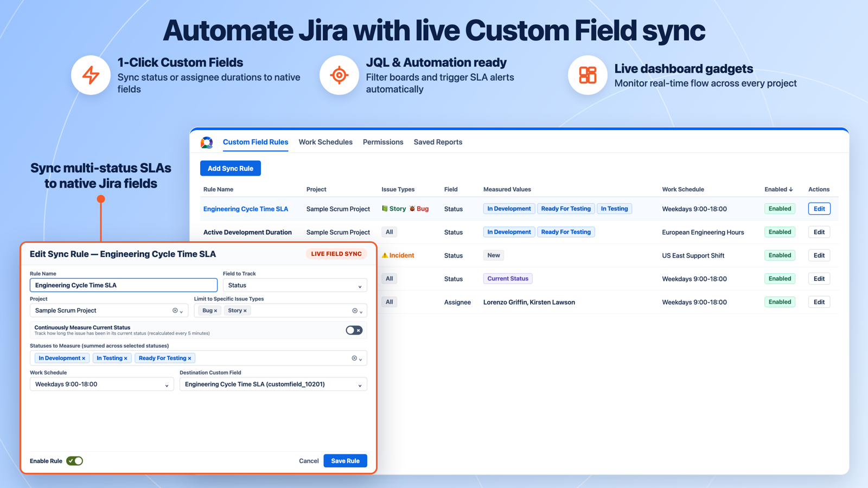
Task: Clear the Project field selection
Action: click(x=175, y=311)
